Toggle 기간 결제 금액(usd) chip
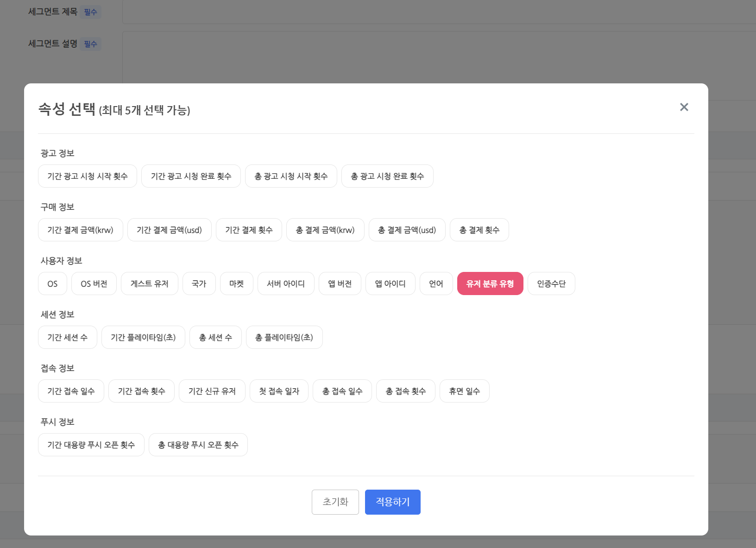Viewport: 756px width, 548px height. [170, 230]
